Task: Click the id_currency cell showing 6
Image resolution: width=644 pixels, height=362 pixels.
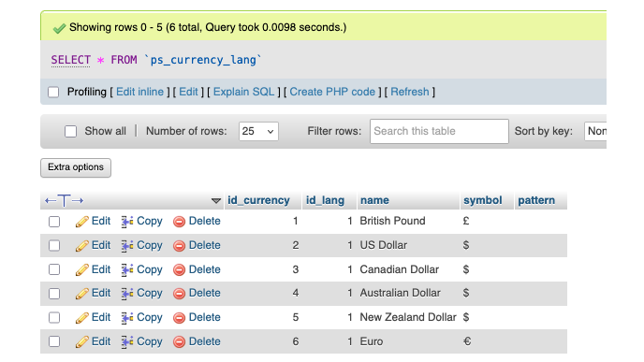Action: coord(295,341)
